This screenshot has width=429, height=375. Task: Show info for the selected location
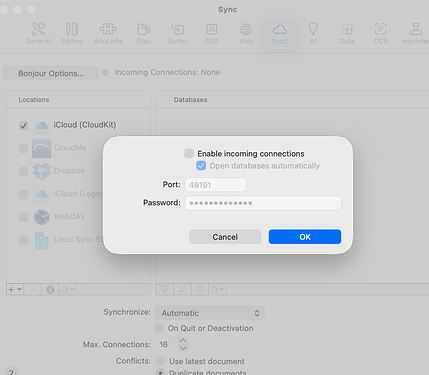[x=50, y=289]
